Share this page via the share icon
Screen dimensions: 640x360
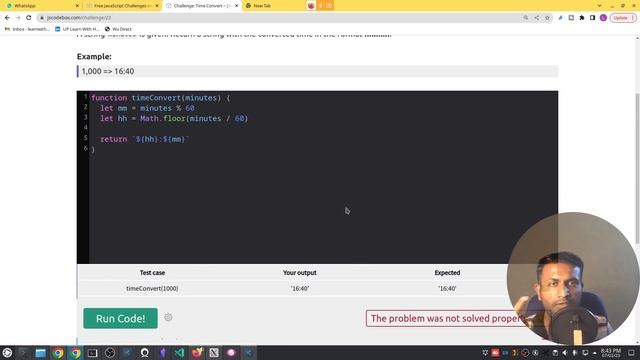[536, 18]
